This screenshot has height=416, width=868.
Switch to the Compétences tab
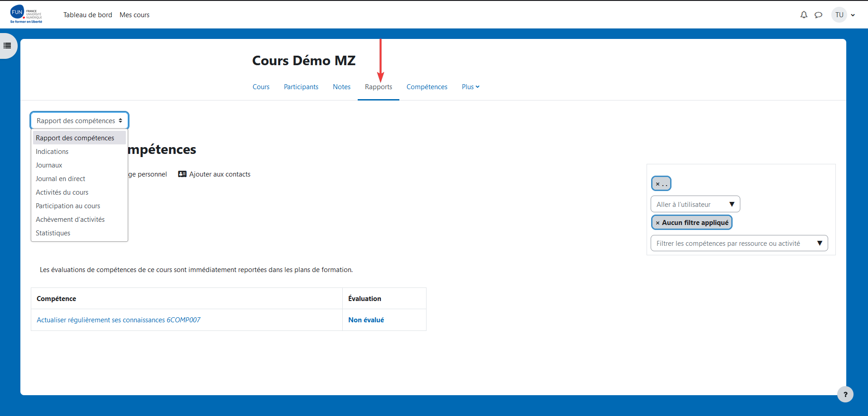click(427, 87)
